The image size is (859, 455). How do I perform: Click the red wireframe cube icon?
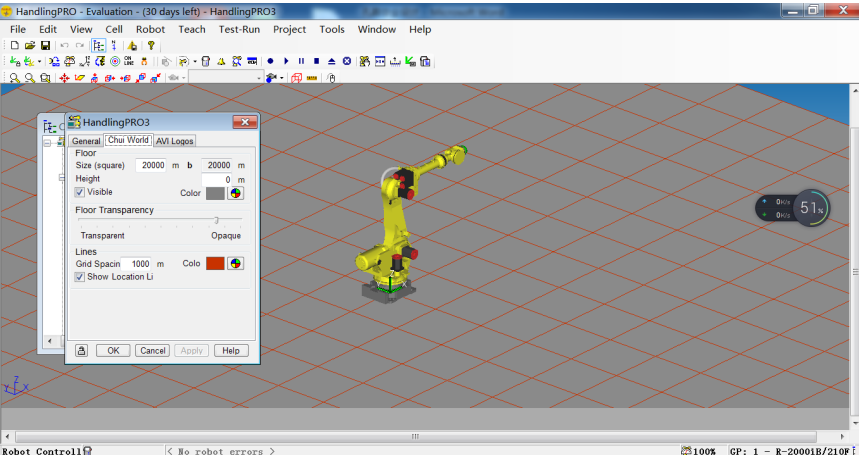(296, 78)
